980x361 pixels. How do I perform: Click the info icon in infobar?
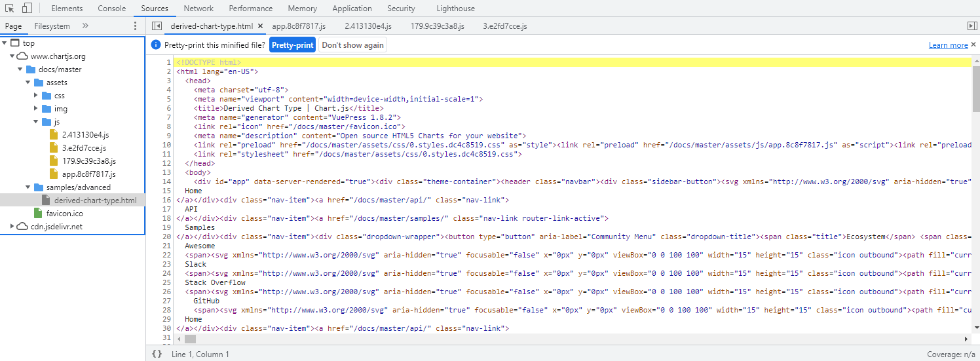pyautogui.click(x=156, y=45)
